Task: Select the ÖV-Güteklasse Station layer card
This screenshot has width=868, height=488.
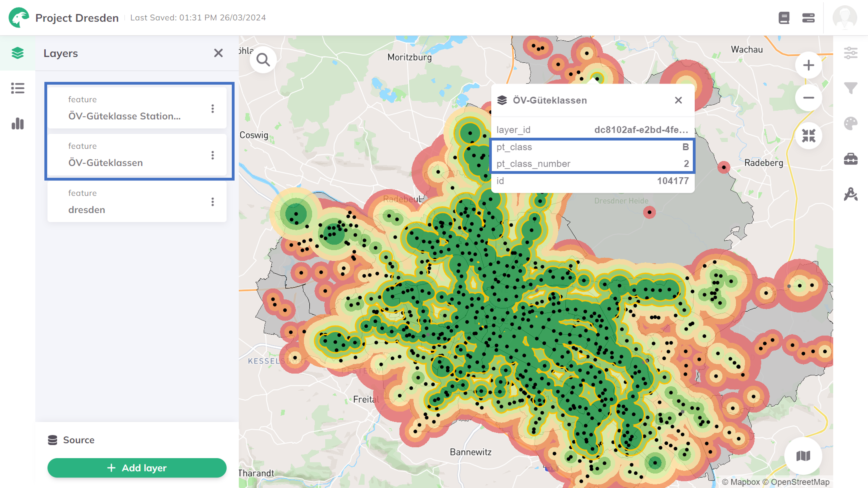Action: [137, 108]
